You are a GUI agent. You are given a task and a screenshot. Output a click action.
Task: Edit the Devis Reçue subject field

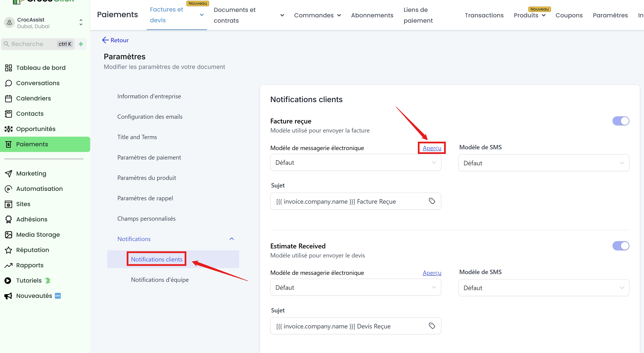click(355, 326)
